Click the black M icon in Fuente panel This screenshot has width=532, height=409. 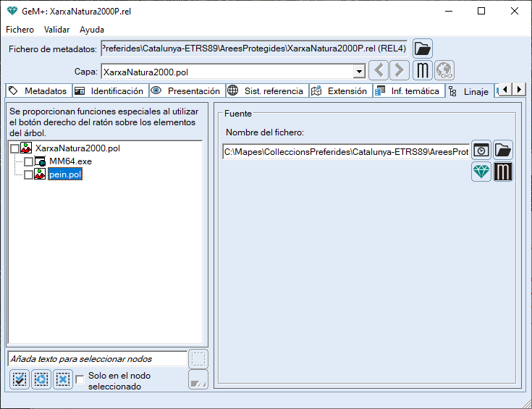pyautogui.click(x=503, y=172)
